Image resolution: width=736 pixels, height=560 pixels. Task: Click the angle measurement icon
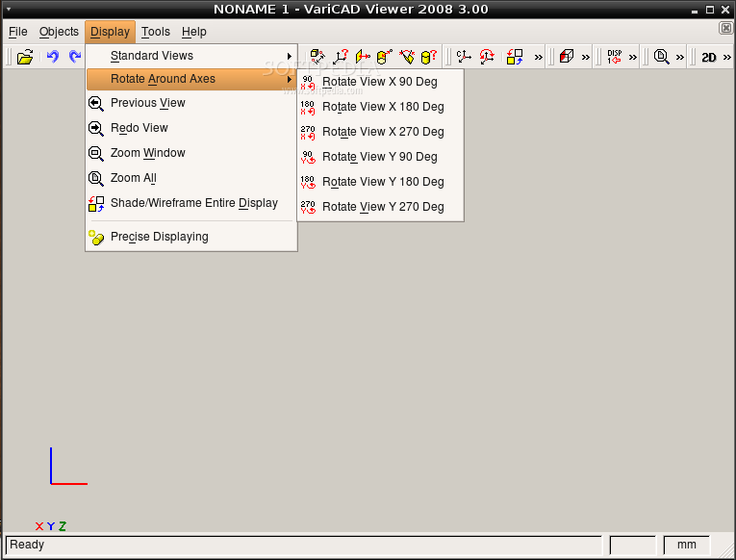click(407, 57)
